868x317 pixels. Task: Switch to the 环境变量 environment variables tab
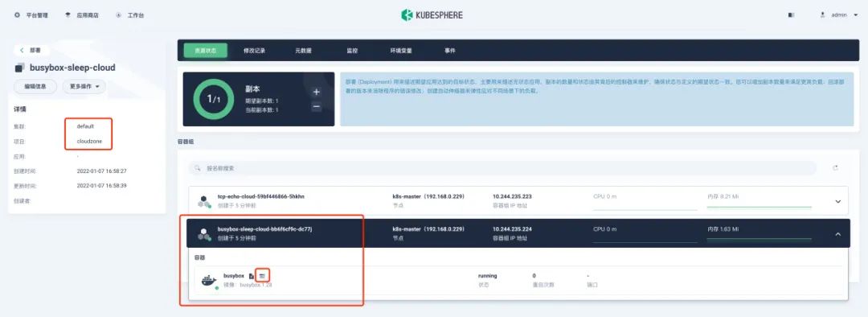tap(401, 51)
